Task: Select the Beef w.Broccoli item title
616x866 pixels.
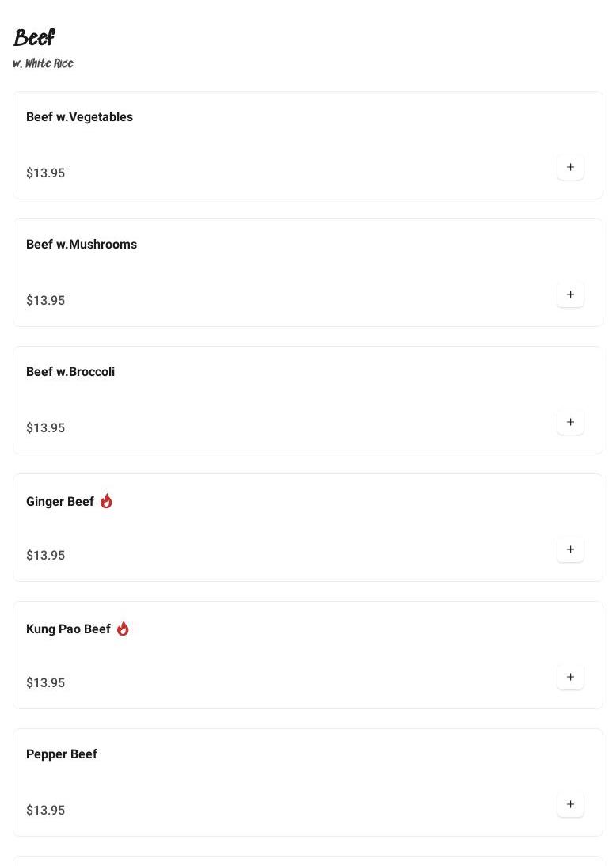Action: pyautogui.click(x=70, y=372)
